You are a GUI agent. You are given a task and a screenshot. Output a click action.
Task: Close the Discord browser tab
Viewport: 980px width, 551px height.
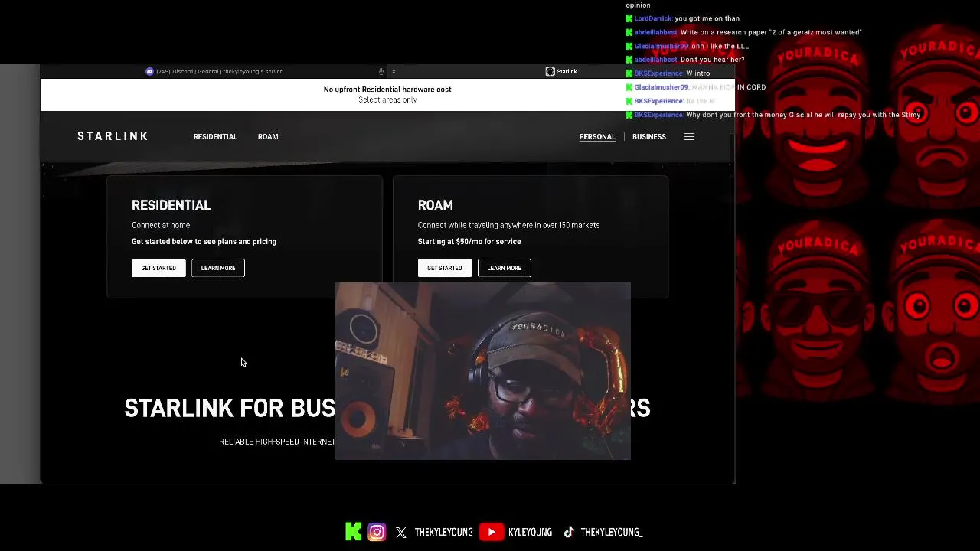tap(394, 71)
